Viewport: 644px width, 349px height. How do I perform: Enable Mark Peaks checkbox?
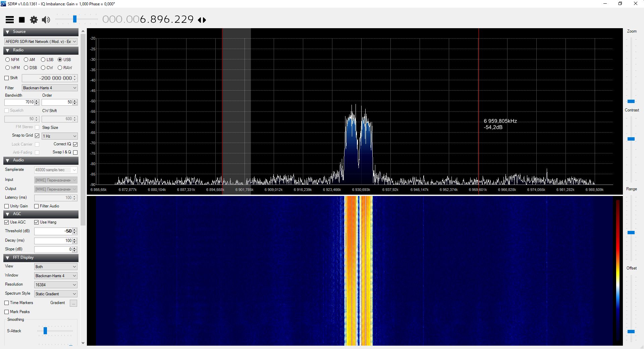[7, 312]
